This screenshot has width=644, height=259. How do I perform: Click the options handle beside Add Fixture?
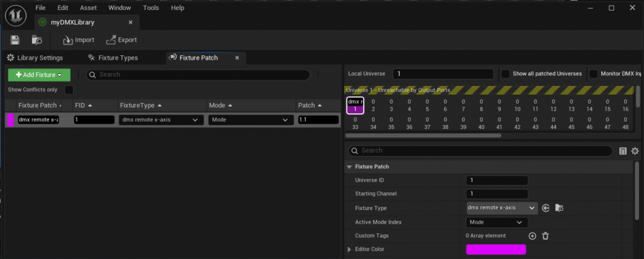78,75
